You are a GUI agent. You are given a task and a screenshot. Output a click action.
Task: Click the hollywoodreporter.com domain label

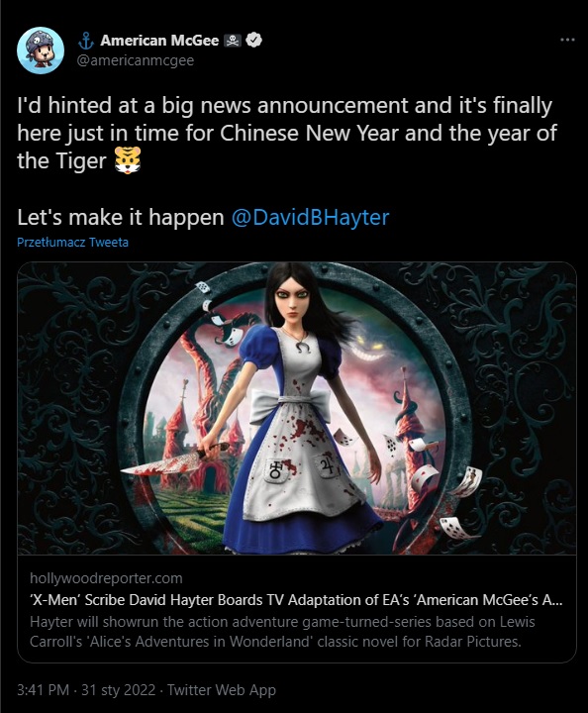pyautogui.click(x=106, y=578)
